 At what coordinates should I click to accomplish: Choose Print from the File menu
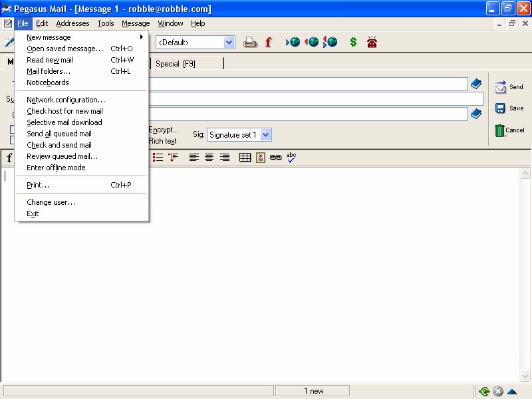coord(81,185)
